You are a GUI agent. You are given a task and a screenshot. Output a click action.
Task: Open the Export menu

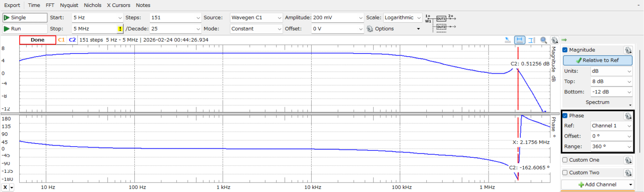coord(12,5)
